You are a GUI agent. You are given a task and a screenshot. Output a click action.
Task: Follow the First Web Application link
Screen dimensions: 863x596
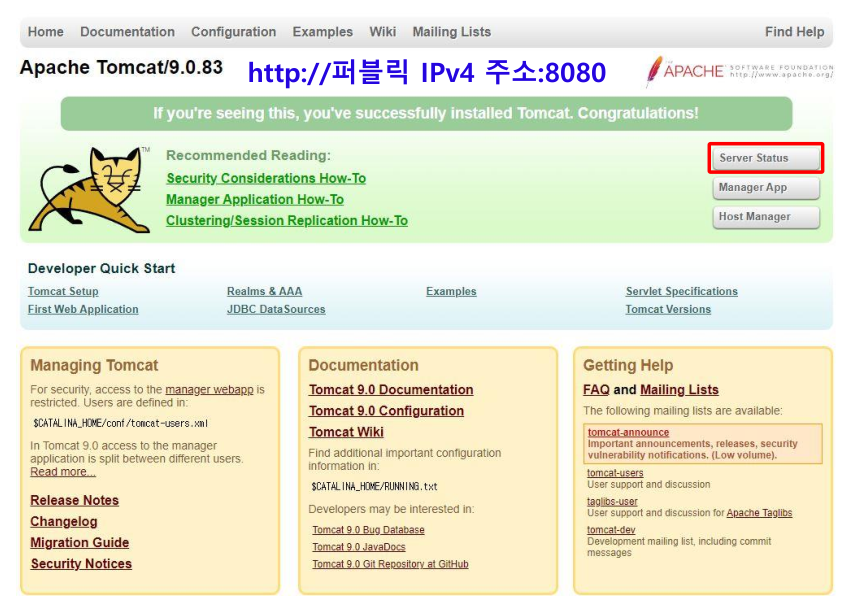click(x=83, y=309)
